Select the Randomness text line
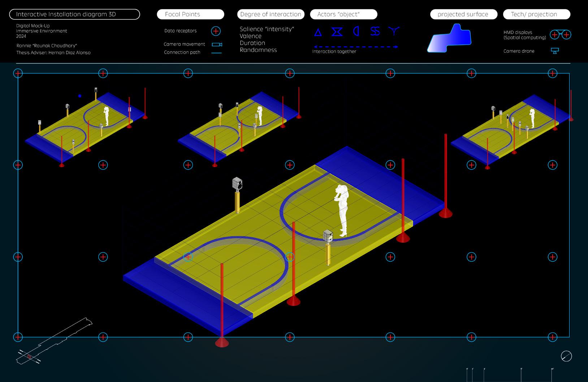Viewport: 588px width, 382px height. 258,50
